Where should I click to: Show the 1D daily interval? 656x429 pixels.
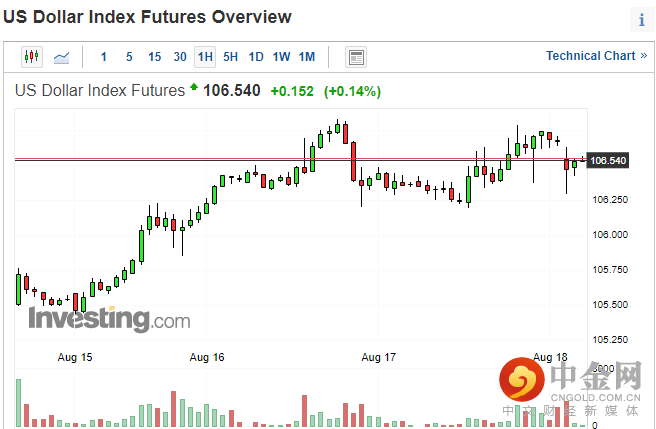[256, 57]
